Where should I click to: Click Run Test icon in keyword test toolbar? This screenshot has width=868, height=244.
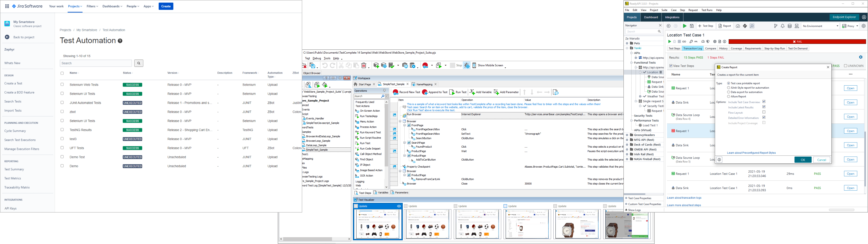[452, 92]
